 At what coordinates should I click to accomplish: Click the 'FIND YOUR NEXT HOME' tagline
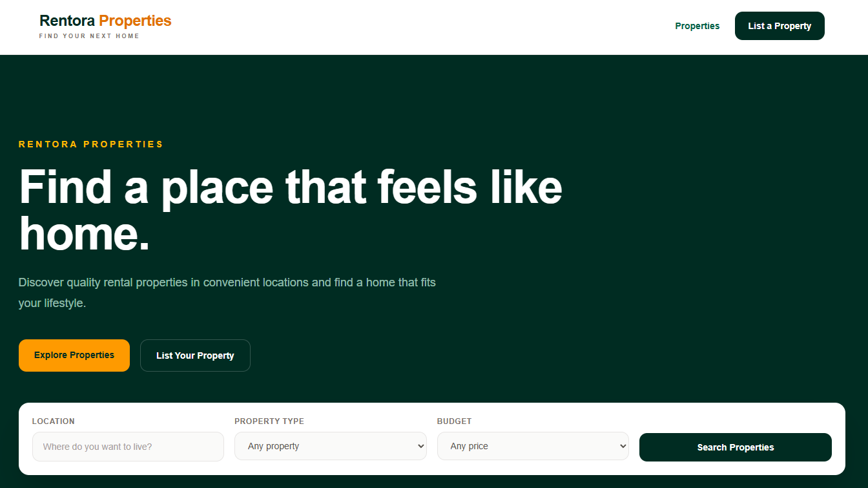pyautogui.click(x=89, y=36)
